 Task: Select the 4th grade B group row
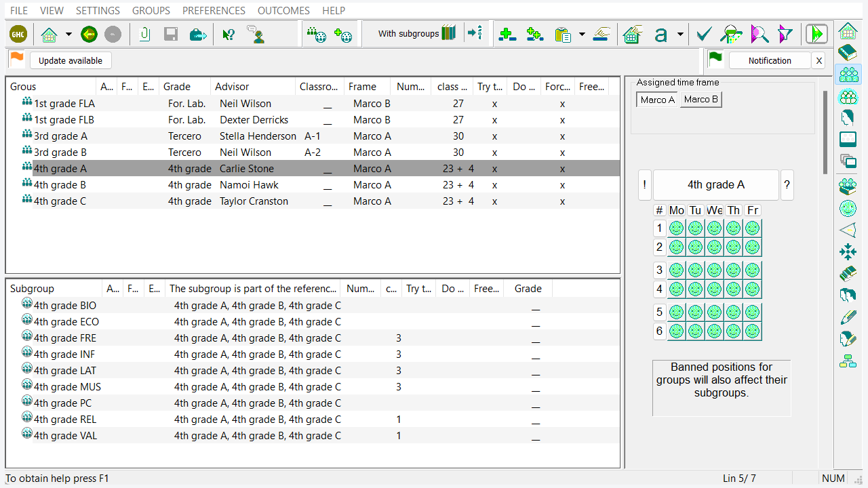60,185
